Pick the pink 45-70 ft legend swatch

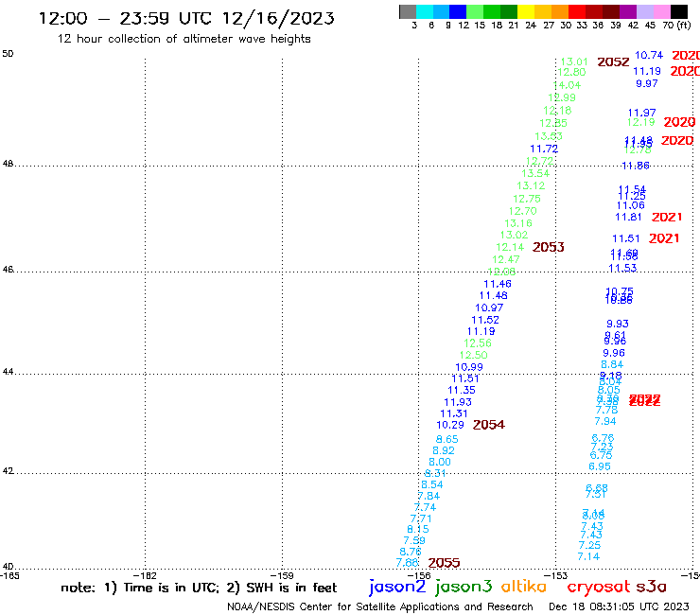[661, 11]
